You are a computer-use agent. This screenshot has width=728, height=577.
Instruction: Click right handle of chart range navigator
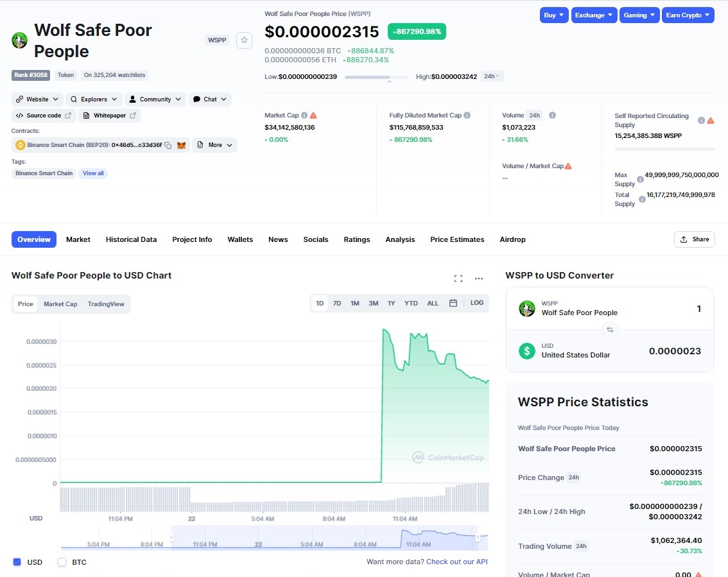click(478, 538)
